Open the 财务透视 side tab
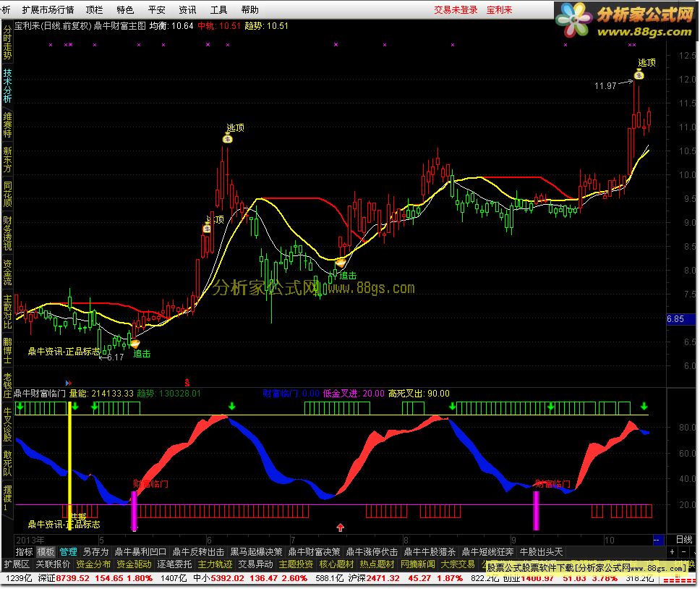The width and height of the screenshot is (700, 589). point(7,233)
